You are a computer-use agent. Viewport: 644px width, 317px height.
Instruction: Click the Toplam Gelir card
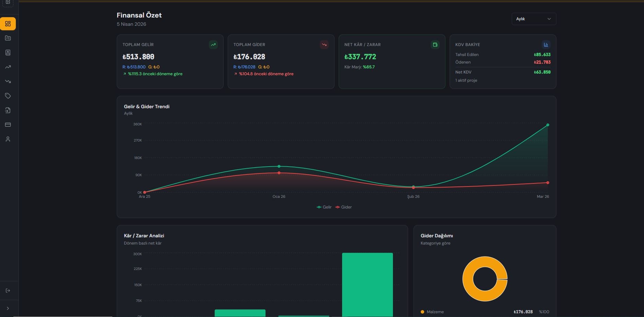pos(170,62)
